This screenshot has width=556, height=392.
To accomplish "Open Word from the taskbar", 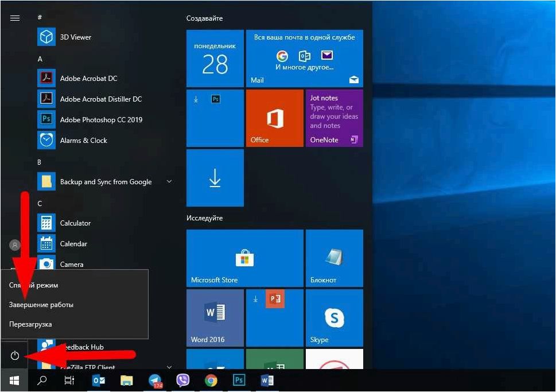I will (267, 381).
